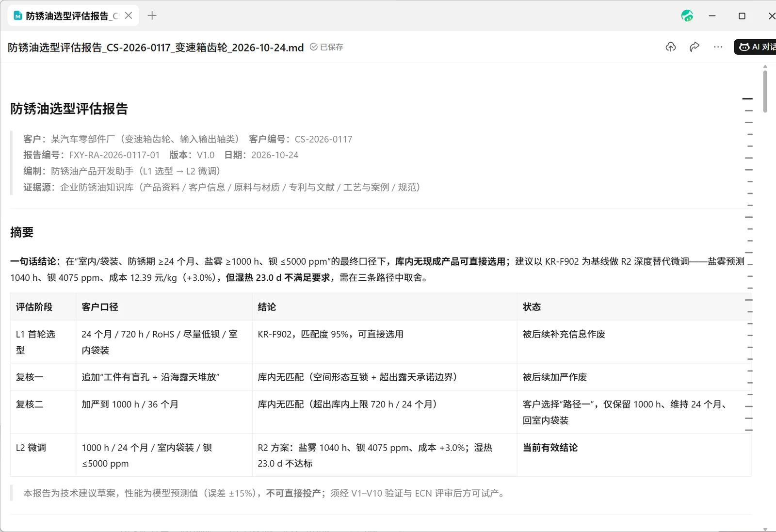Screen dimensions: 776x532
Task: Click the share arrow icon
Action: tap(695, 47)
